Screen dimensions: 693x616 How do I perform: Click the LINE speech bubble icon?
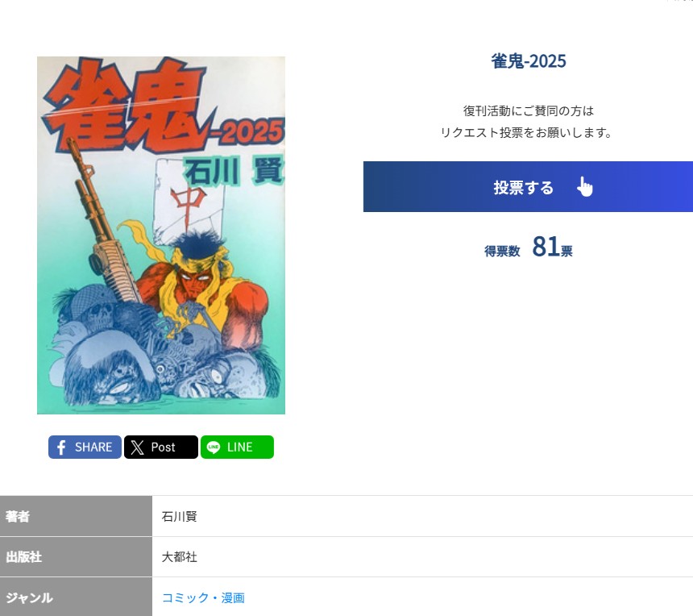tap(214, 447)
